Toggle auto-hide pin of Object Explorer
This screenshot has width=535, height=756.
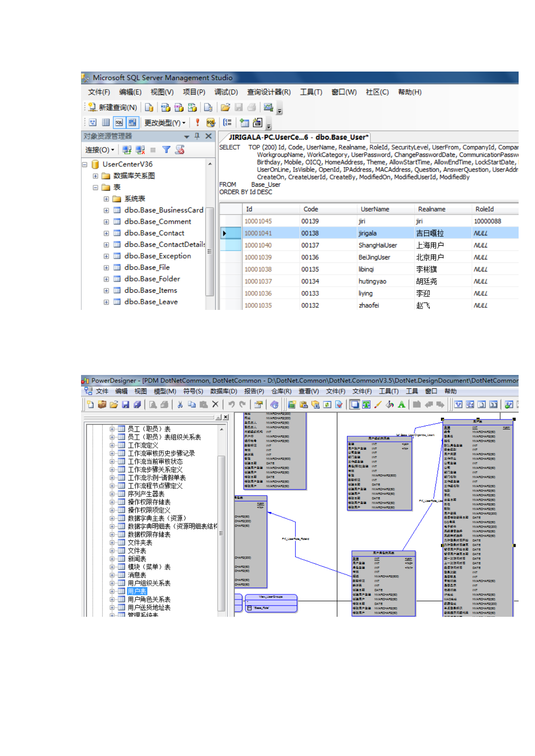197,136
